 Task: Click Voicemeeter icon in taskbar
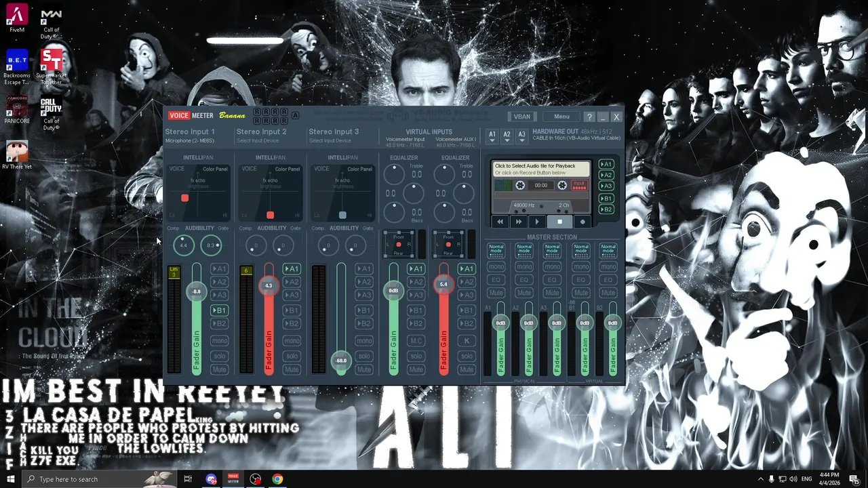click(233, 479)
